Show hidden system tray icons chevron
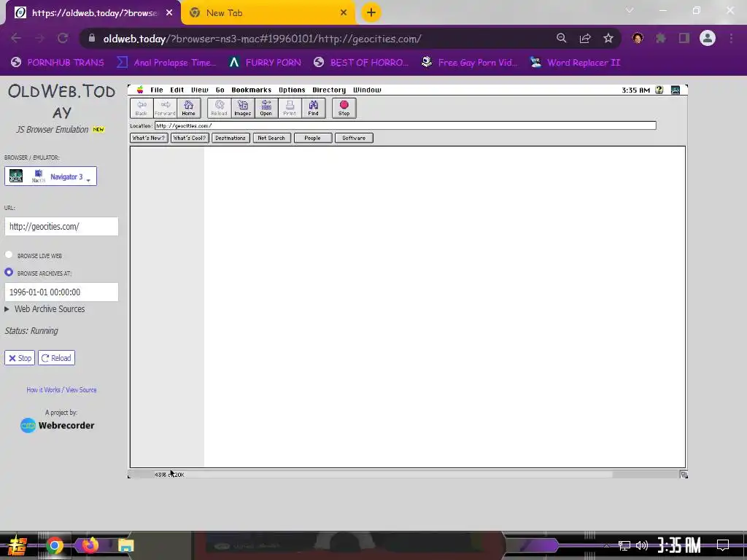 [x=606, y=545]
